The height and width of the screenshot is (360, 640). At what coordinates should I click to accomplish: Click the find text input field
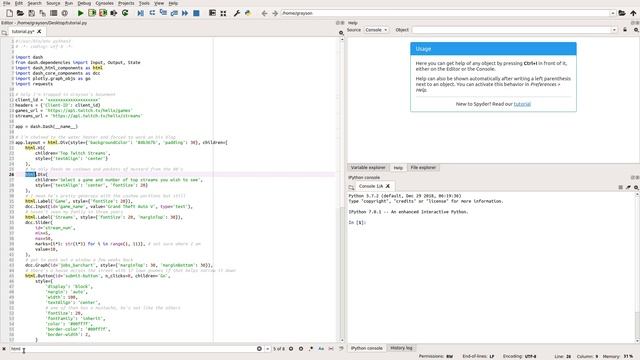click(x=132, y=349)
